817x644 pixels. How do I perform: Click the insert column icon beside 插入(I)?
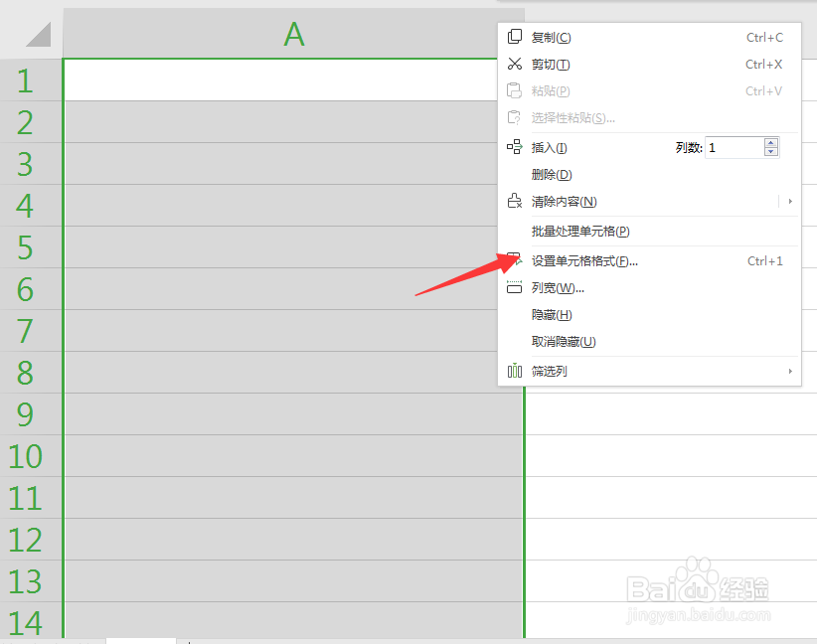pyautogui.click(x=514, y=147)
